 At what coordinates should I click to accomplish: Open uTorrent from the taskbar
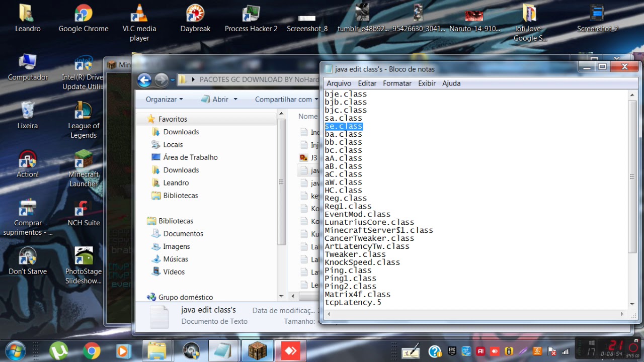click(58, 350)
